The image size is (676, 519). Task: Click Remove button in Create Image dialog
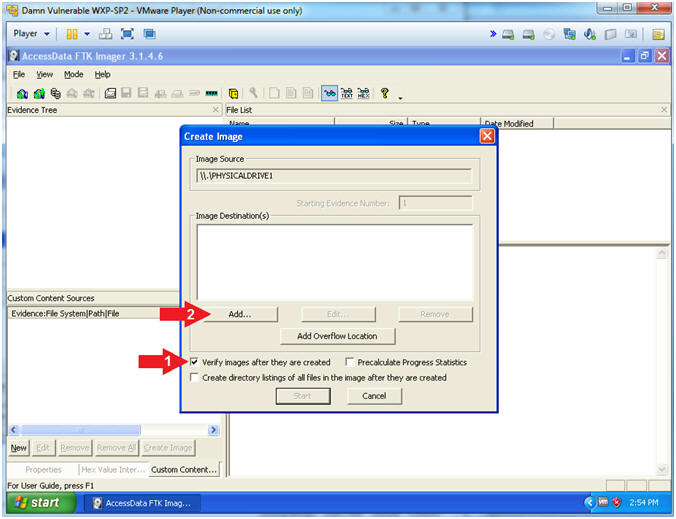click(435, 314)
